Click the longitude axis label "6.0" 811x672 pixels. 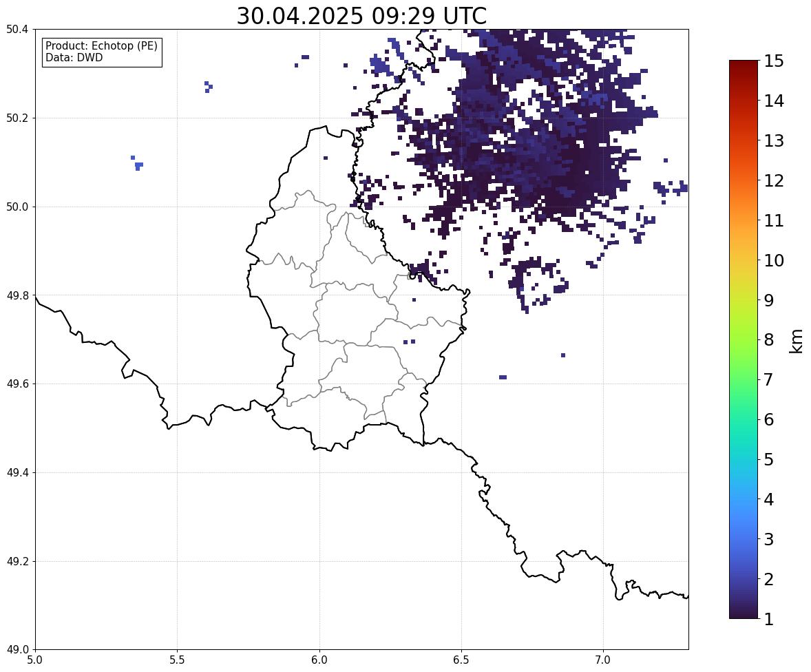319,660
